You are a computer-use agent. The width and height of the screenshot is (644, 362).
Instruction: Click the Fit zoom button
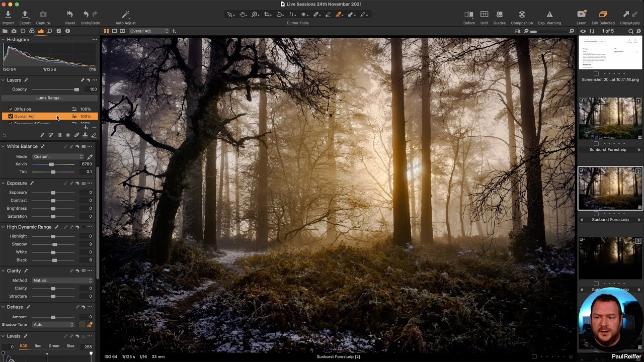click(x=518, y=31)
